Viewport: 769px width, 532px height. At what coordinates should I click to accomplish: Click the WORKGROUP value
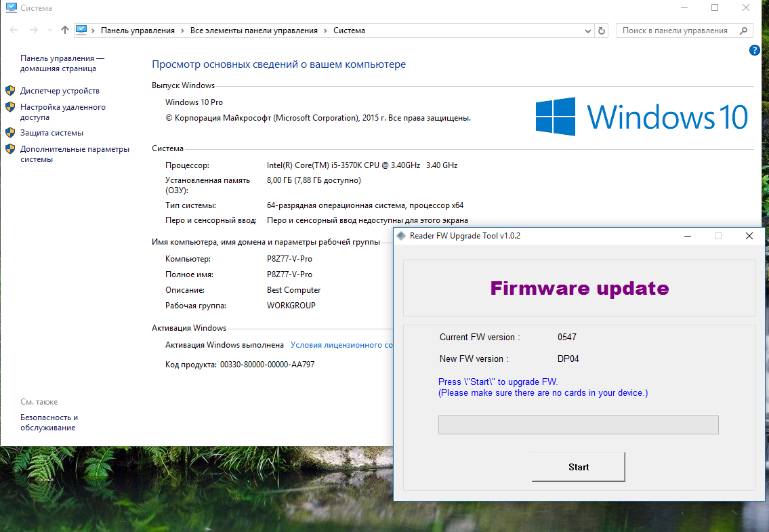coord(291,305)
